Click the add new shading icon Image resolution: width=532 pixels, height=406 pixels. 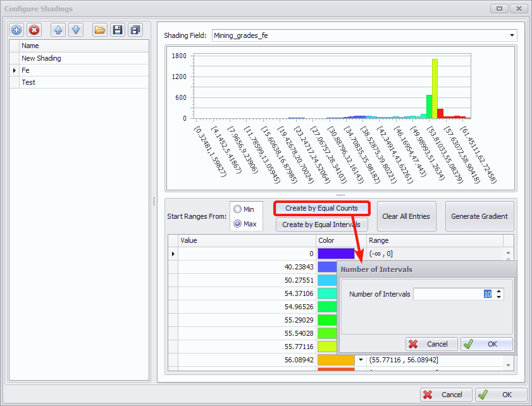(16, 30)
